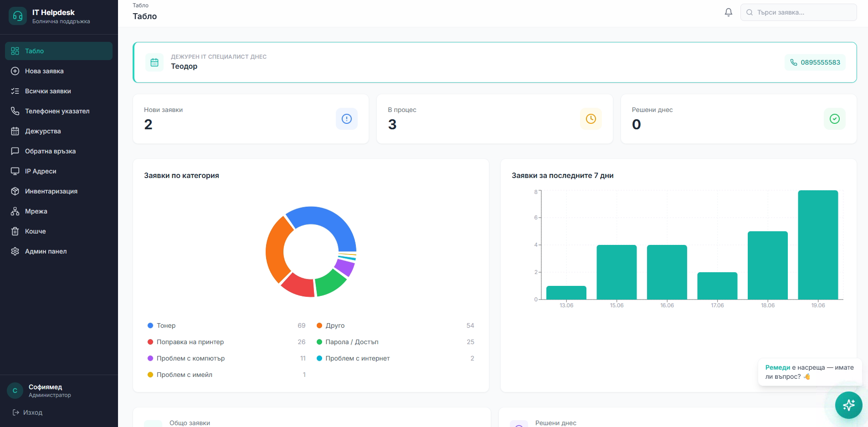868x427 pixels.
Task: Open the notifications bell
Action: [729, 12]
